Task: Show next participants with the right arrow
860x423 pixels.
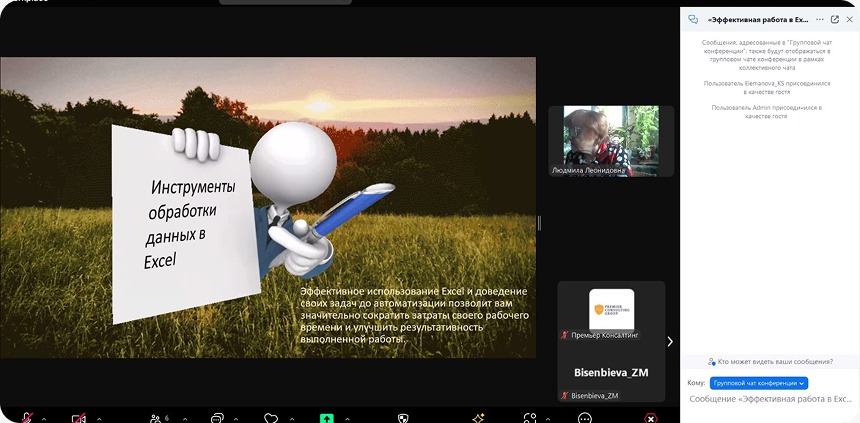Action: pos(670,341)
